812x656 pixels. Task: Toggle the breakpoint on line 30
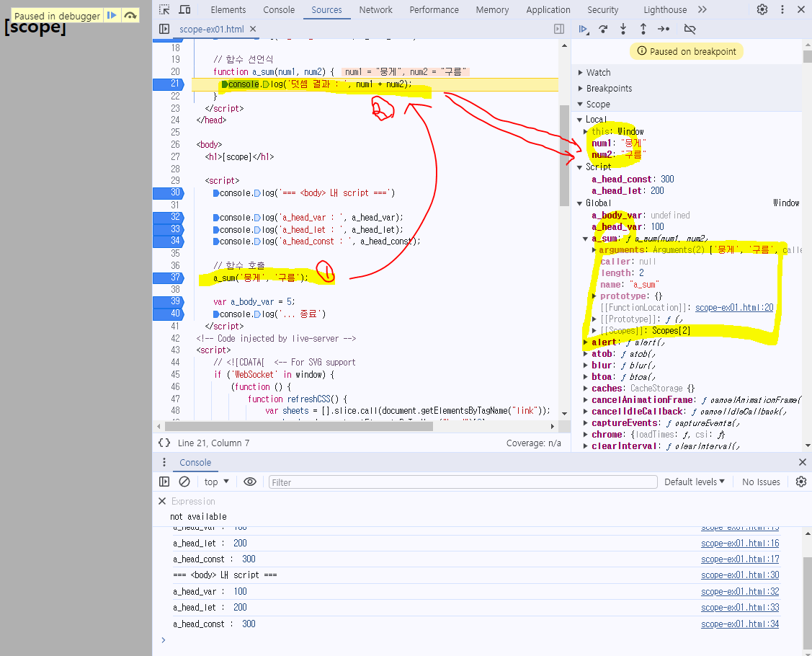(169, 192)
